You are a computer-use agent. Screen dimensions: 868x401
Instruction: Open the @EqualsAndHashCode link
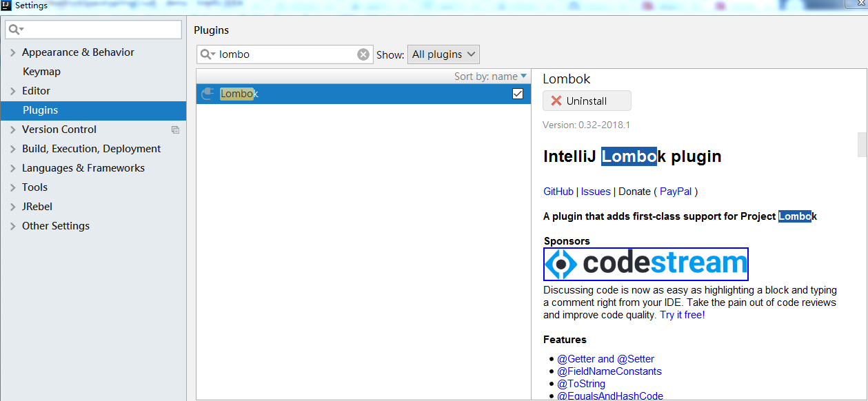pyautogui.click(x=610, y=396)
